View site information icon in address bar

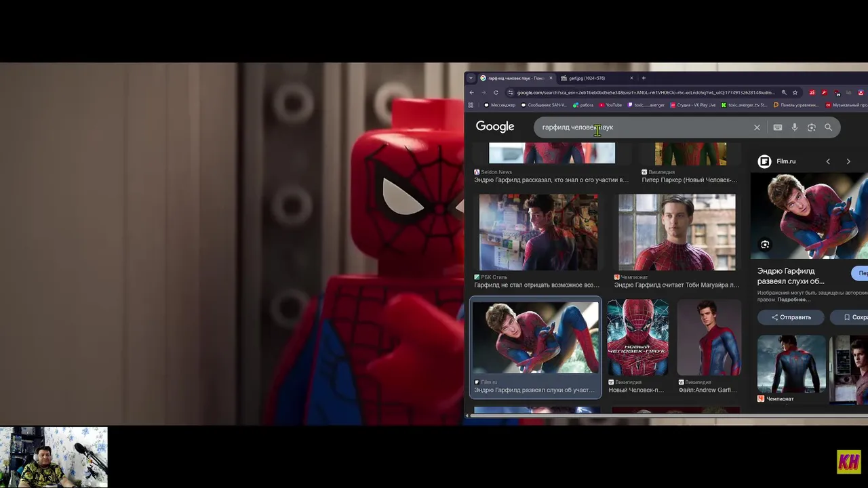point(511,92)
